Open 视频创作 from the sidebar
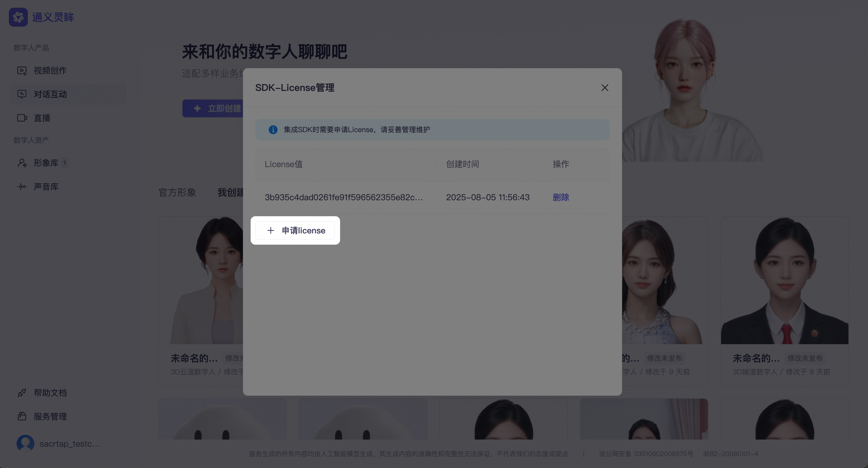The width and height of the screenshot is (868, 468). pos(67,70)
